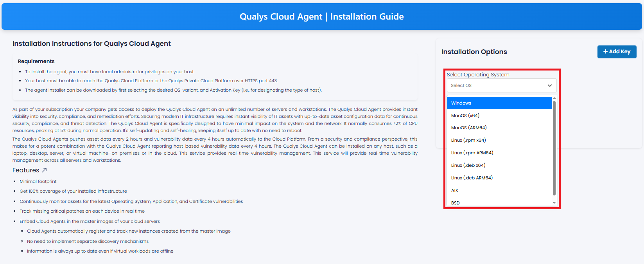644x264 pixels.
Task: Select AIX from the OS list
Action: click(499, 190)
